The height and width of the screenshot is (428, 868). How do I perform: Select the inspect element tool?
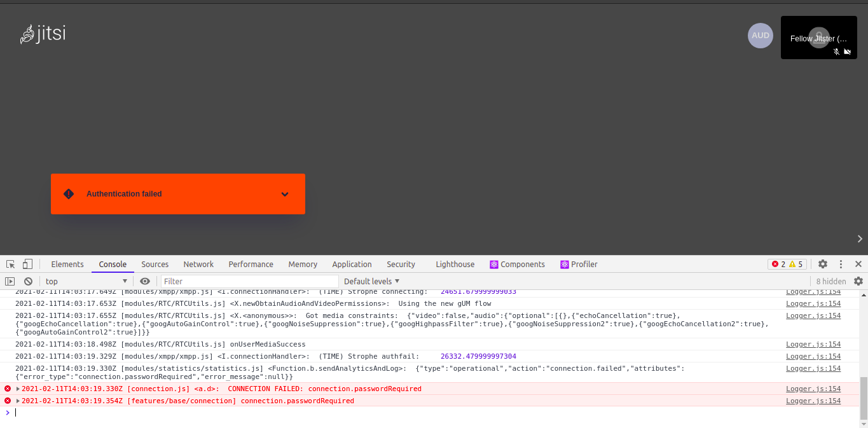10,264
